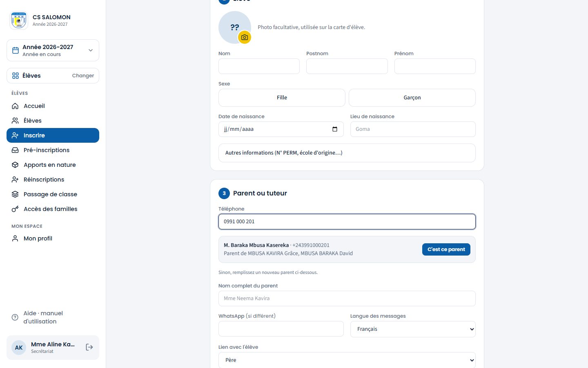Open Accès des familles page
588x368 pixels.
53,209
